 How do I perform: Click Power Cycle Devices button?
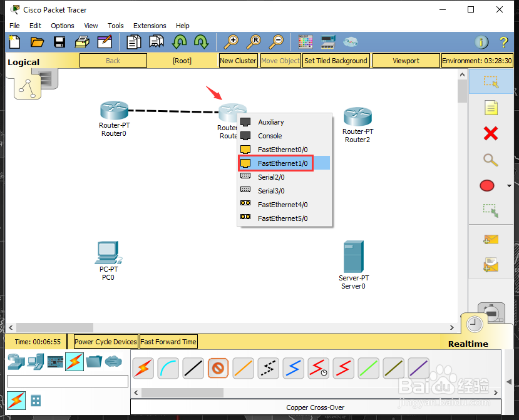coord(106,342)
